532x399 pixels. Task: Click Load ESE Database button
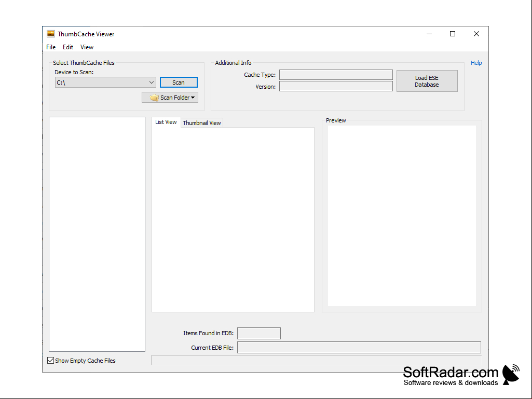427,81
